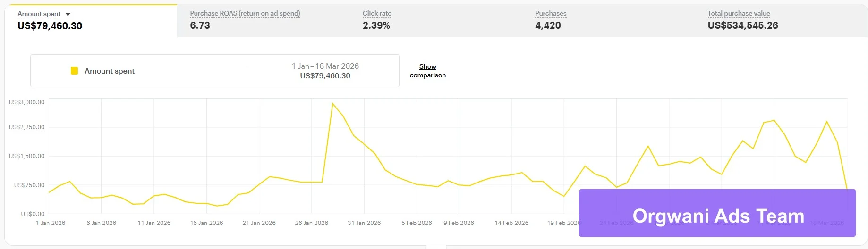Click the 1 Jan 2026 axis label
This screenshot has height=249, width=868.
coord(51,223)
